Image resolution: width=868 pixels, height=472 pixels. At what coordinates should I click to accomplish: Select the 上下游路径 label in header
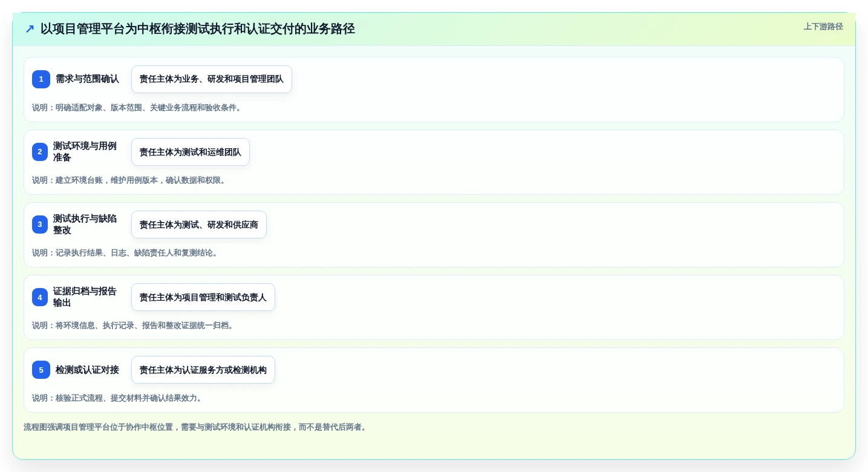click(x=823, y=27)
